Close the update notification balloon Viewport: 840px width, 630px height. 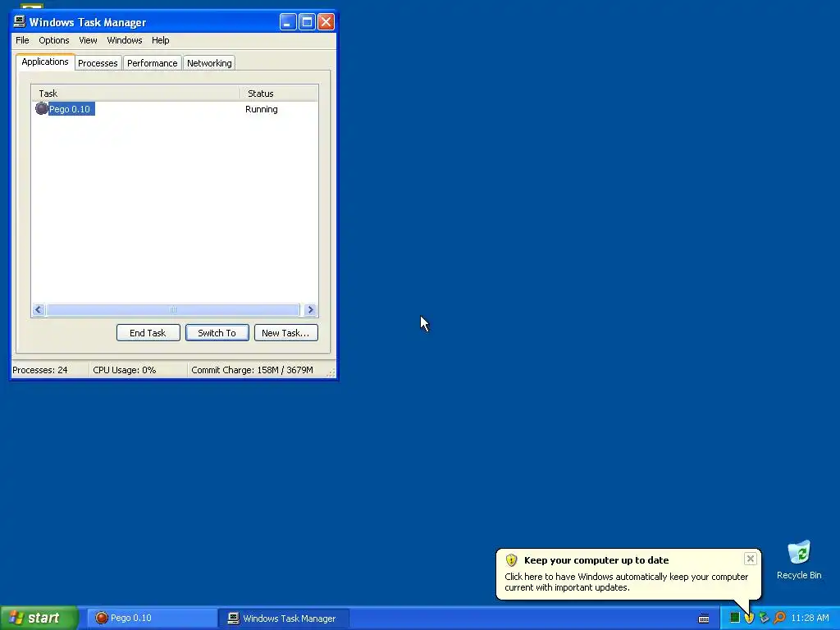[x=750, y=559]
